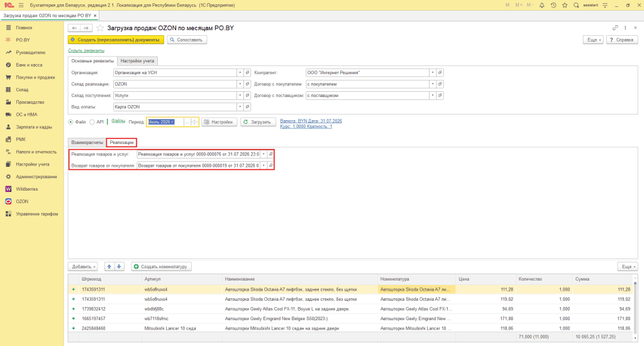644x346 pixels.
Task: Expand the Склад поступления dropdown
Action: click(x=240, y=96)
